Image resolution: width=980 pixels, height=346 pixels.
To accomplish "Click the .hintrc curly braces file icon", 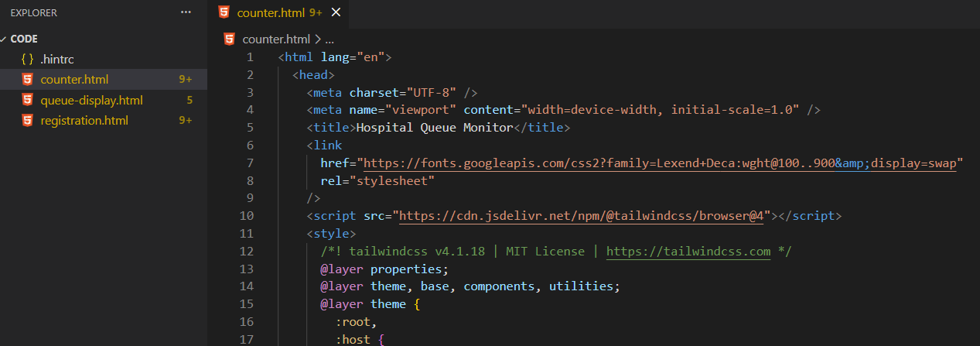I will coord(28,59).
